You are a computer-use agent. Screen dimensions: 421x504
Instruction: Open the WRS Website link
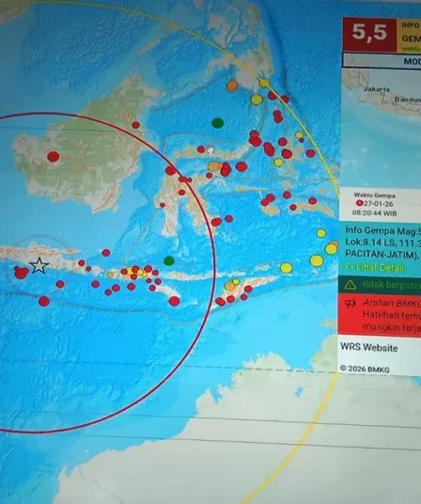point(369,348)
